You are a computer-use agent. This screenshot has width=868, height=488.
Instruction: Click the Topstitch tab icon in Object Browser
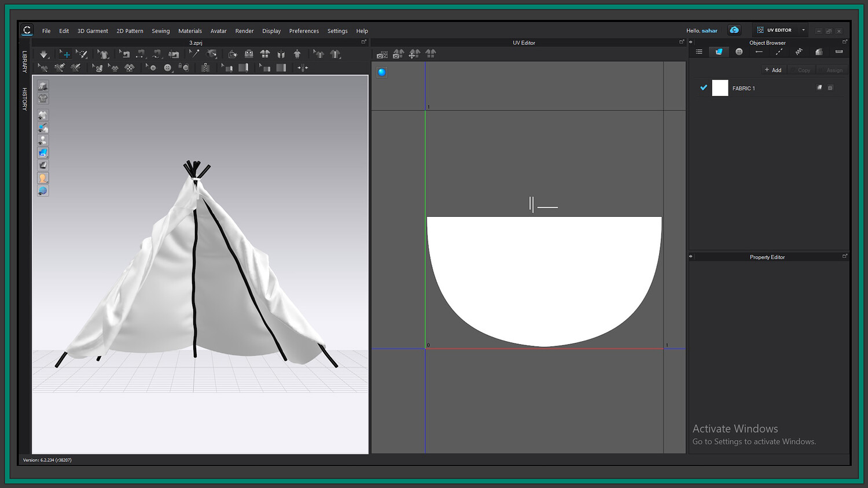(779, 52)
